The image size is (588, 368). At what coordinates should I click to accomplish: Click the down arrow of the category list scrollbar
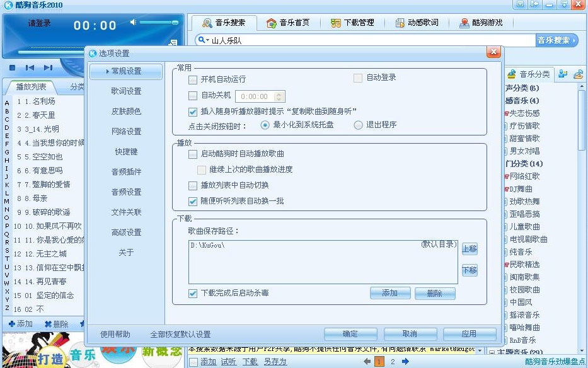(x=582, y=350)
